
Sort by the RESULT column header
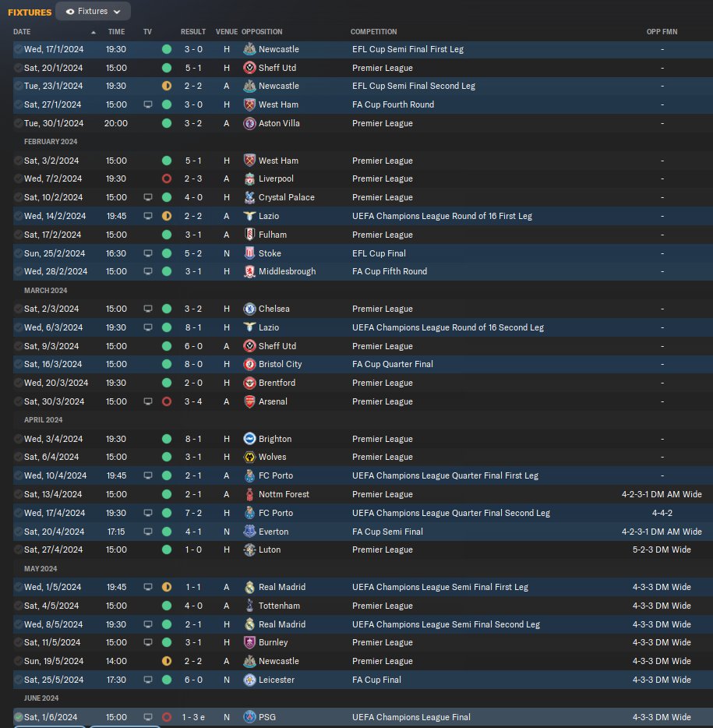pyautogui.click(x=193, y=32)
